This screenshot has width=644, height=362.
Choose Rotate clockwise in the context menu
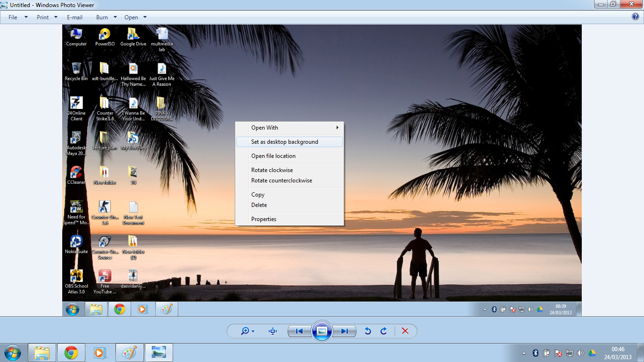(289, 170)
